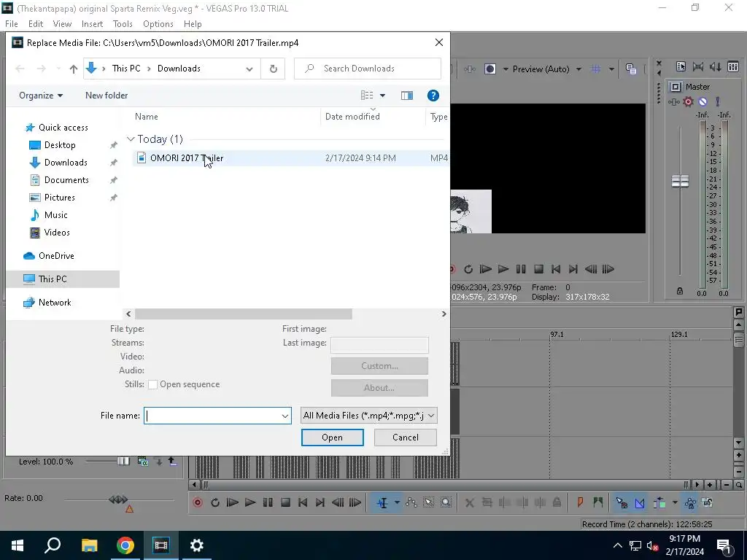This screenshot has height=560, width=747.
Task: Toggle Loop Playback in timeline transport
Action: point(215,502)
